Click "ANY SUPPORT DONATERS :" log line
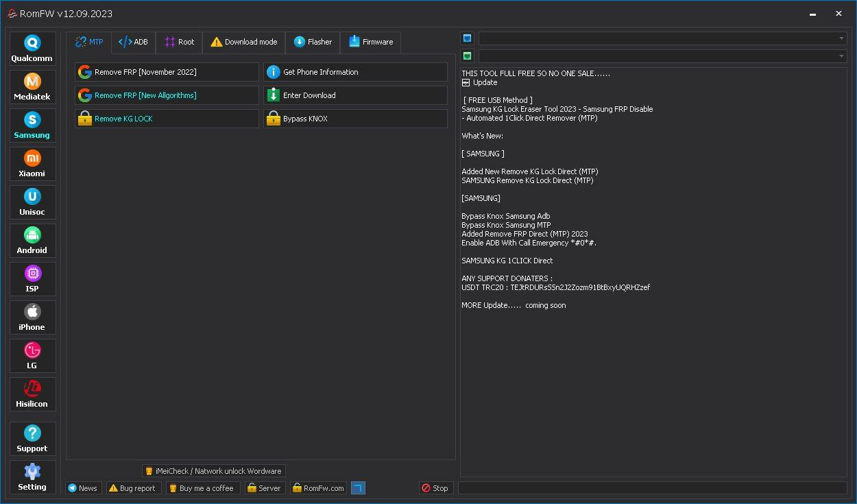Screen dimensions: 857x504 click(507, 278)
